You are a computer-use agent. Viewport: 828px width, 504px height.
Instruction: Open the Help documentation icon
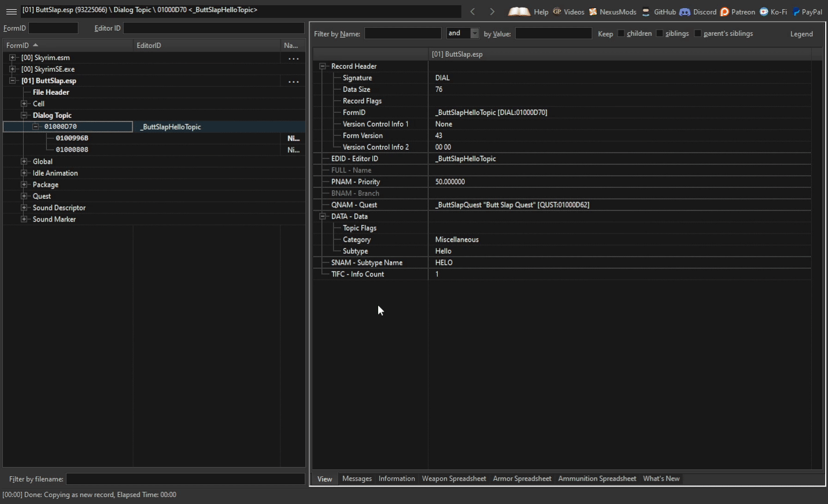pos(519,12)
